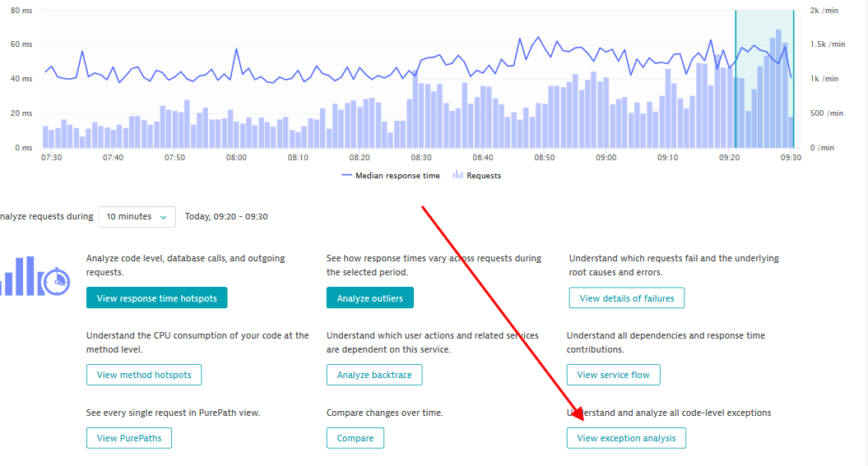Click View response time hotspots button
The height and width of the screenshot is (466, 868).
pos(156,298)
